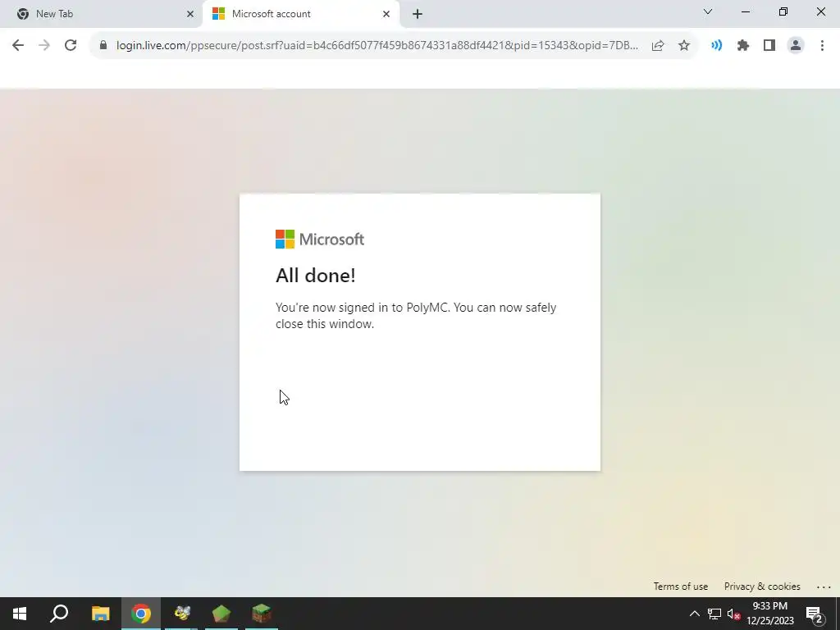The height and width of the screenshot is (630, 840).
Task: Click the Microsoft logo
Action: pos(320,239)
